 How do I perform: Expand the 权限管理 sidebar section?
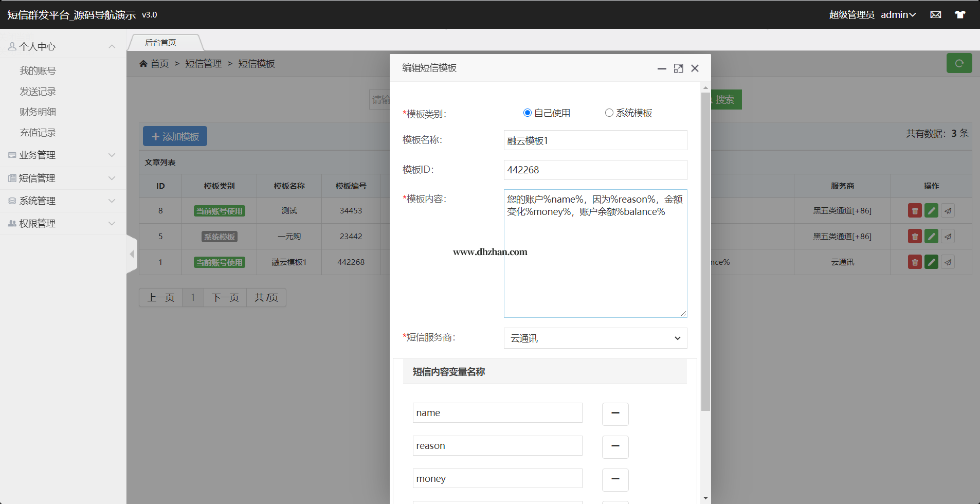tap(63, 224)
